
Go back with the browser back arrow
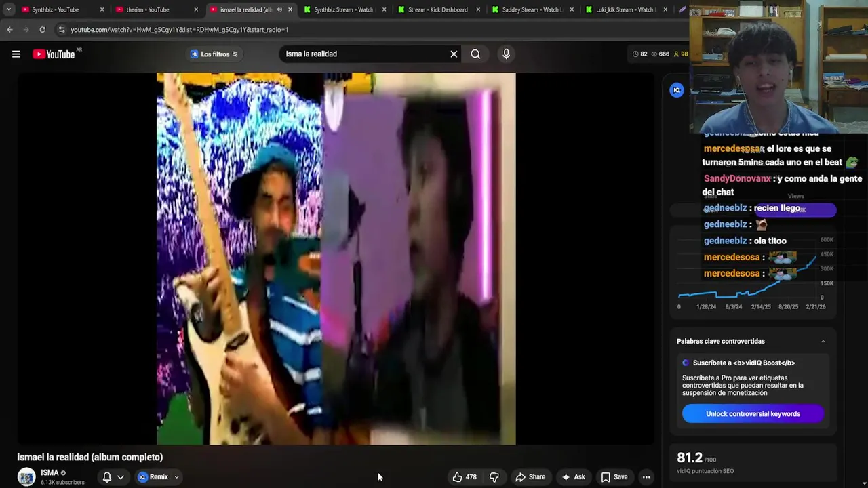(9, 30)
